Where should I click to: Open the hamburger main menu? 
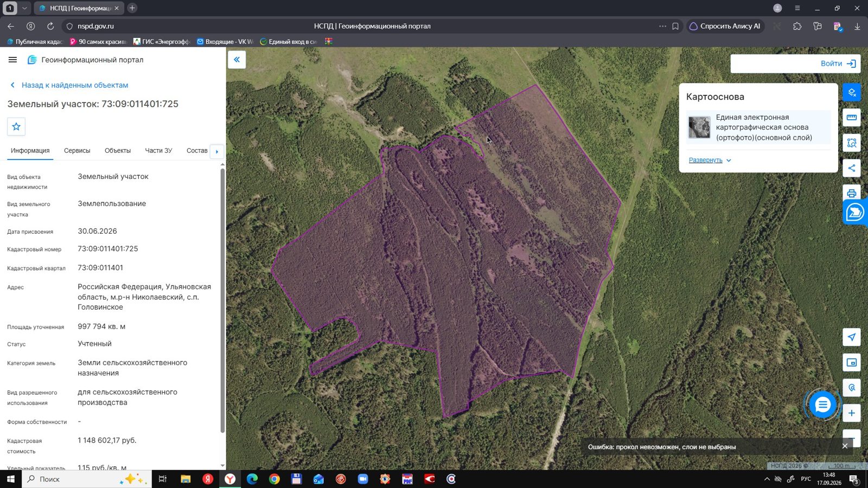[x=13, y=60]
